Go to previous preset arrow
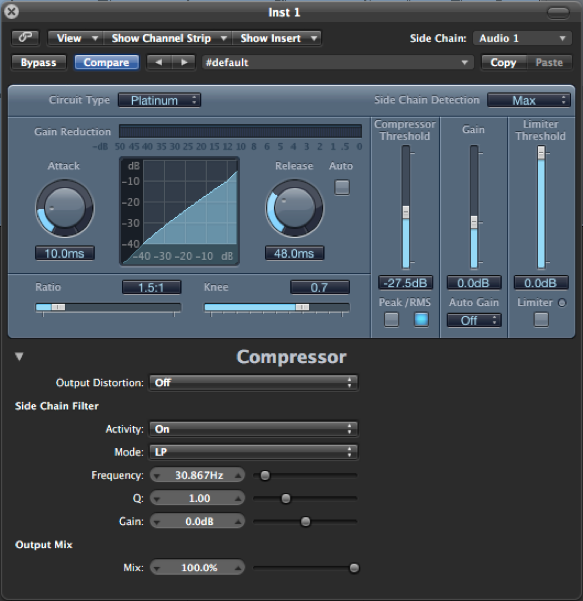The image size is (583, 601). (159, 62)
